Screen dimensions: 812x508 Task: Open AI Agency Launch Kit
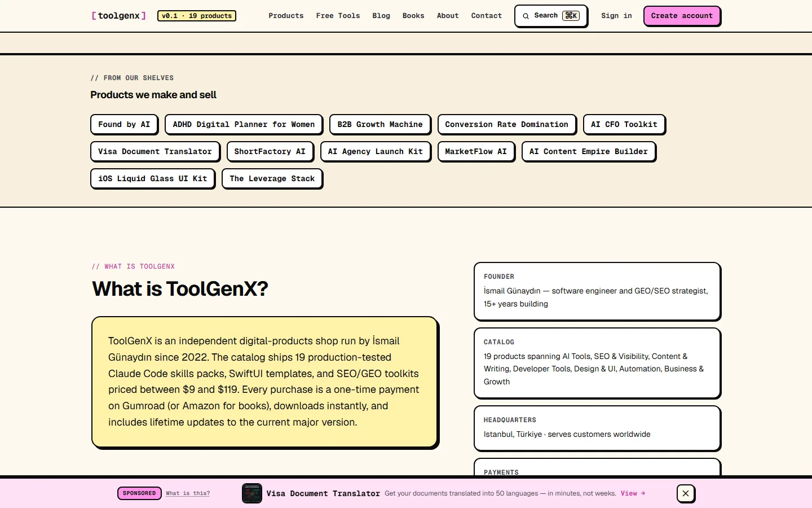click(376, 151)
